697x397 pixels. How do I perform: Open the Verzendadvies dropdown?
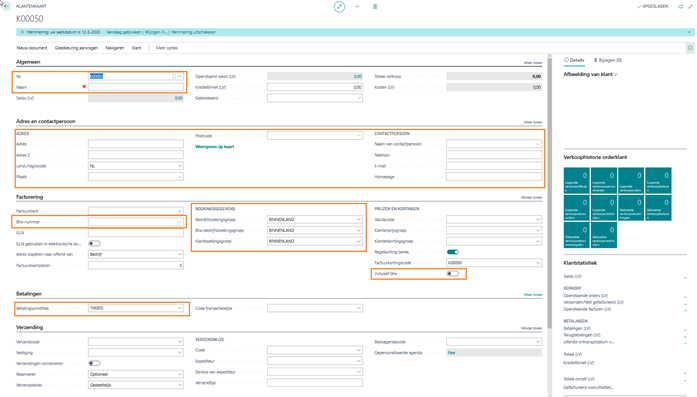[180, 385]
